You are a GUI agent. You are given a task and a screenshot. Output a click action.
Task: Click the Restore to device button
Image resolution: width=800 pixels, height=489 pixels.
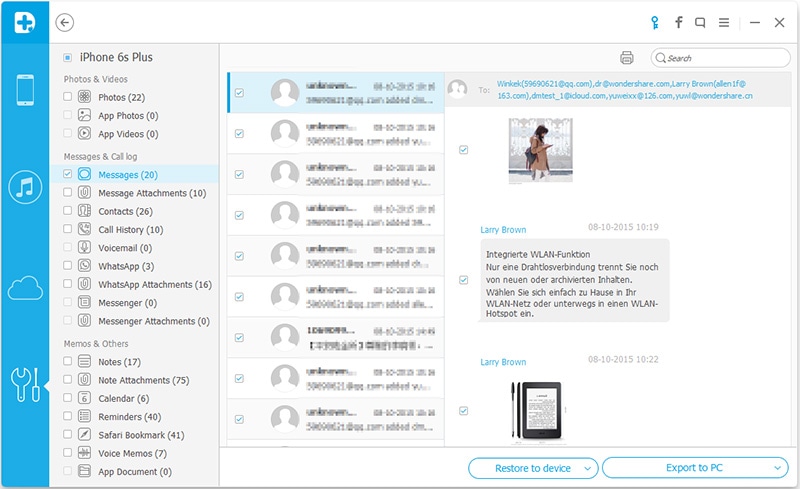(533, 468)
